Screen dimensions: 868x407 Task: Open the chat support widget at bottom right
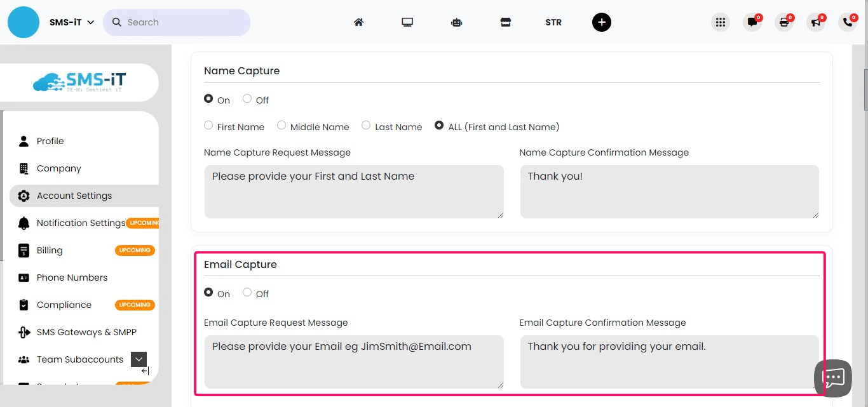coord(832,378)
